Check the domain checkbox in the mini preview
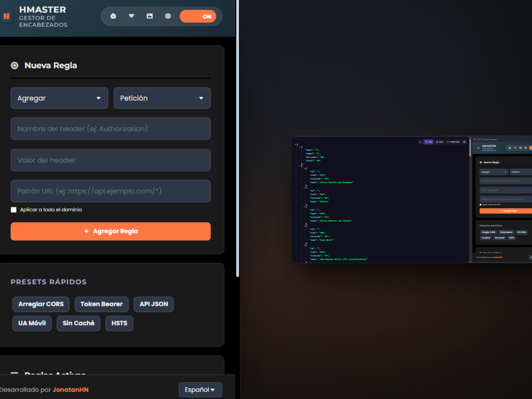 [480, 204]
